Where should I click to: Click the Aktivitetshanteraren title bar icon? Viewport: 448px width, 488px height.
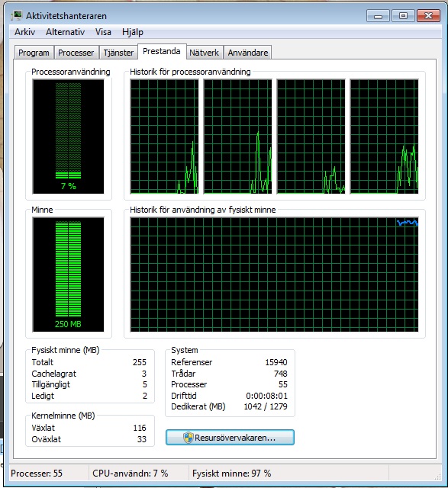tap(17, 15)
